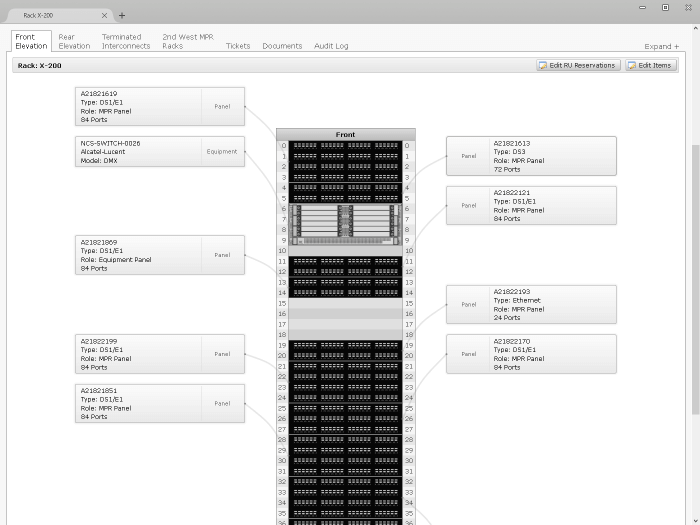Select the empty rack unit 16 slot
Image resolution: width=700 pixels, height=525 pixels.
tap(345, 313)
